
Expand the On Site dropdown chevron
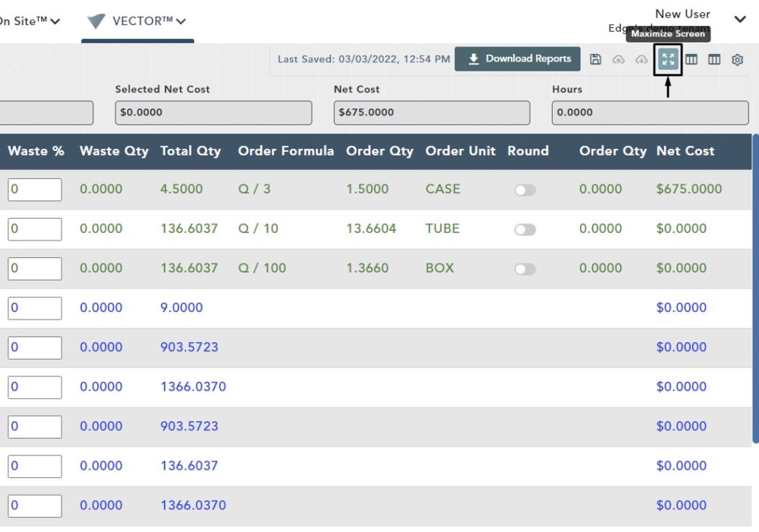(x=55, y=22)
